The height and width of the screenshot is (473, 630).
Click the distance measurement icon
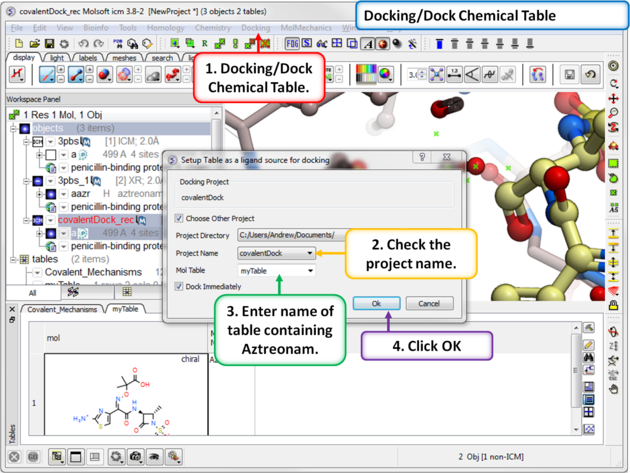click(x=454, y=74)
